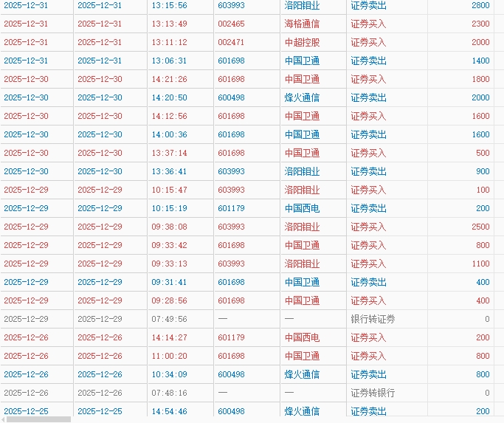Click 中国西电 in the 10:15:19 row
Image resolution: width=504 pixels, height=423 pixels.
coord(302,208)
